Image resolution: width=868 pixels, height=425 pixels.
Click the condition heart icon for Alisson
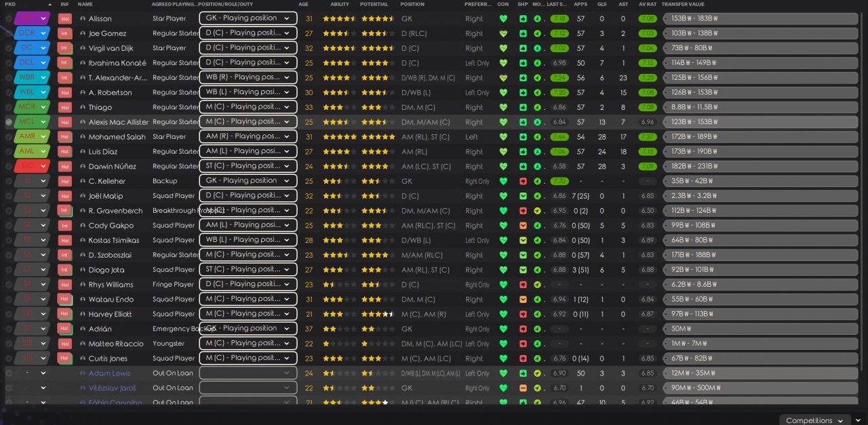click(503, 19)
